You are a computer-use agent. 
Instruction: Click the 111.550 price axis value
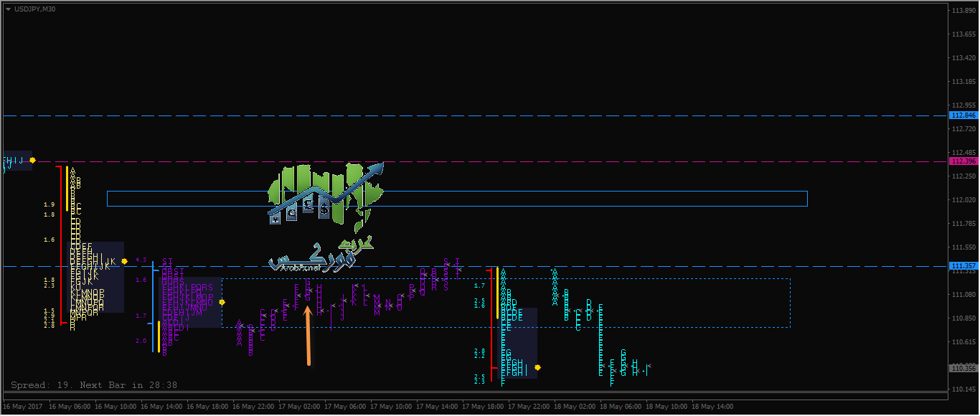(x=964, y=247)
